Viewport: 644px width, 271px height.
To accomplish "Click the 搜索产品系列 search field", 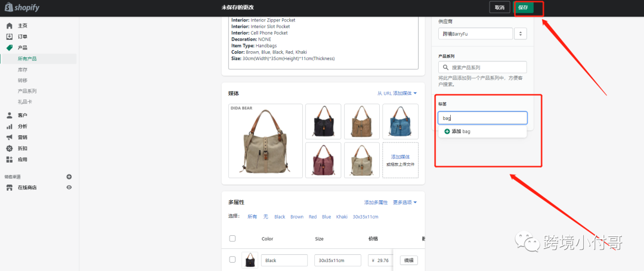I will [x=482, y=67].
